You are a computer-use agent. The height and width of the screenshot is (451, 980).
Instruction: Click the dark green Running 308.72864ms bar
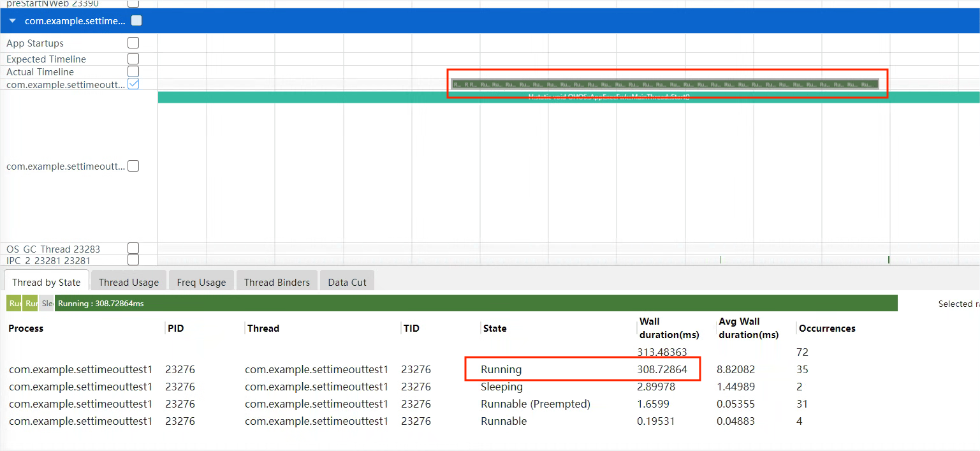pyautogui.click(x=476, y=303)
